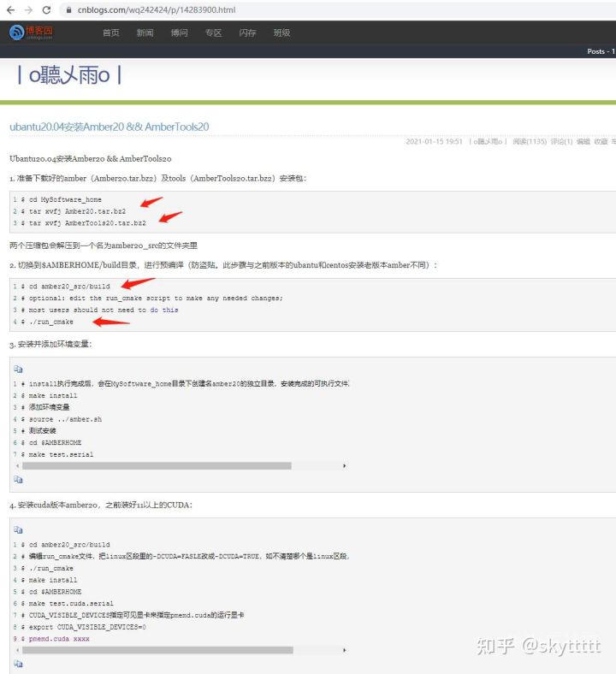Copy code using icon below 'pmemd.cuda xxxx' line
This screenshot has width=616, height=674.
click(18, 664)
